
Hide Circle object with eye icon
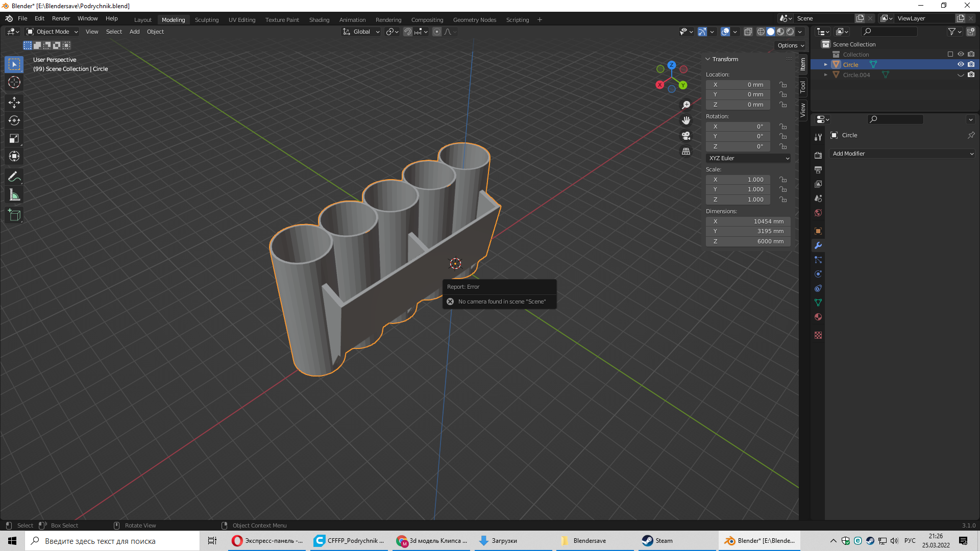[961, 64]
